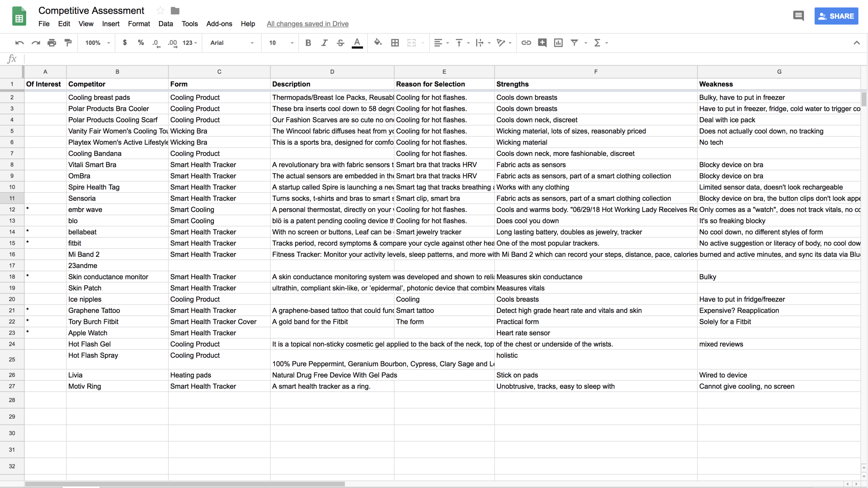868x488 pixels.
Task: Click the Merge cells icon
Action: (x=411, y=43)
